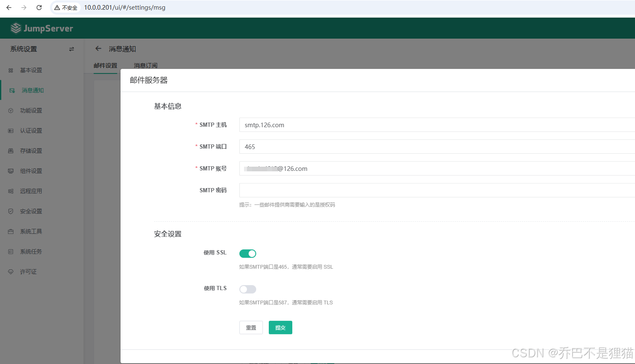The image size is (635, 364).
Task: Click the TLS hint mentioning port 587
Action: click(x=286, y=303)
